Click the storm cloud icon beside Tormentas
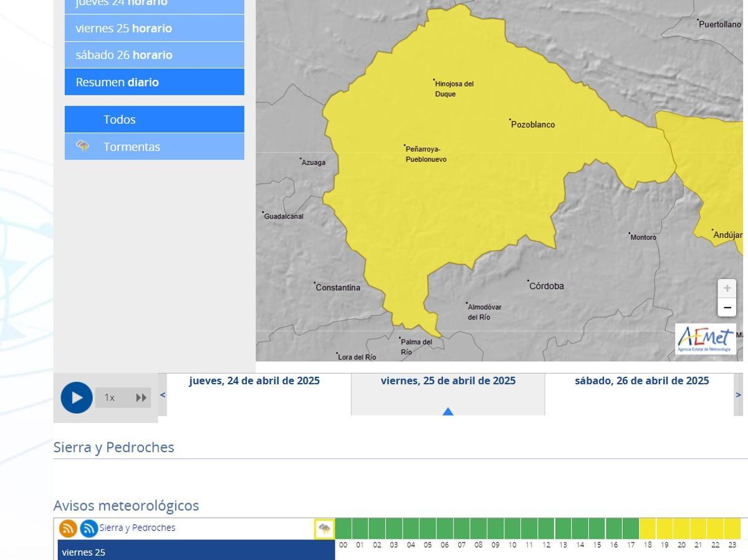Screen dimensions: 748x560 (x=82, y=146)
